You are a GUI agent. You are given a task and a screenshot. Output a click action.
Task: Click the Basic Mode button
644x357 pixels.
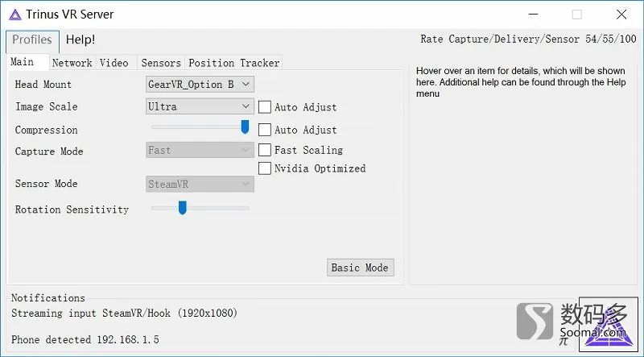pyautogui.click(x=361, y=268)
